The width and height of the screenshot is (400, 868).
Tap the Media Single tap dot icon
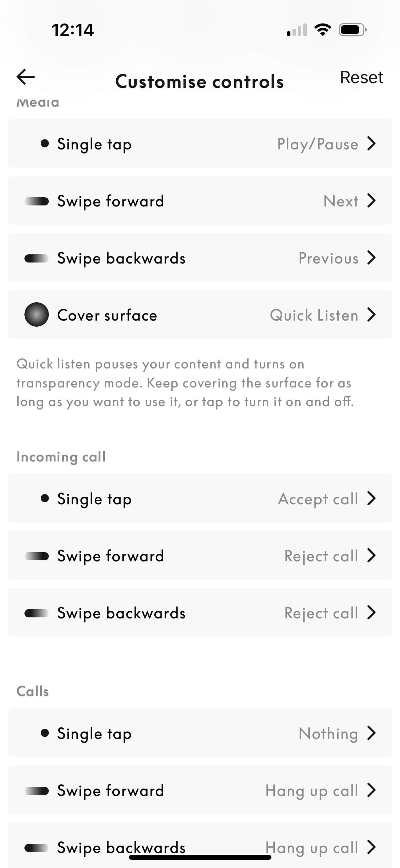pyautogui.click(x=44, y=143)
